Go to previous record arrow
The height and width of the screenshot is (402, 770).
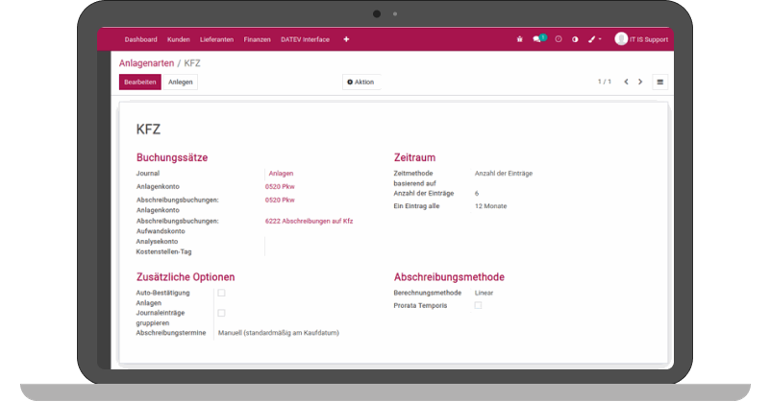[626, 82]
